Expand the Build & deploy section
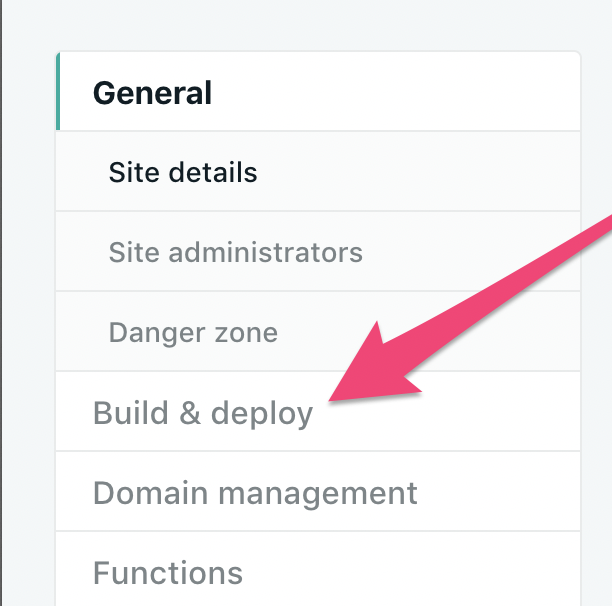This screenshot has height=606, width=612. pos(203,412)
